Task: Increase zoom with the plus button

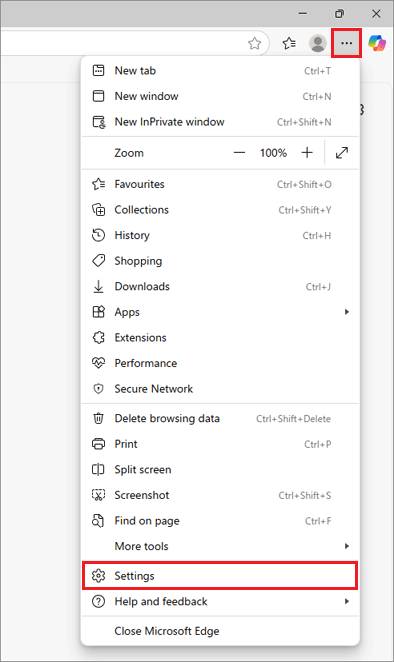Action: tap(307, 153)
